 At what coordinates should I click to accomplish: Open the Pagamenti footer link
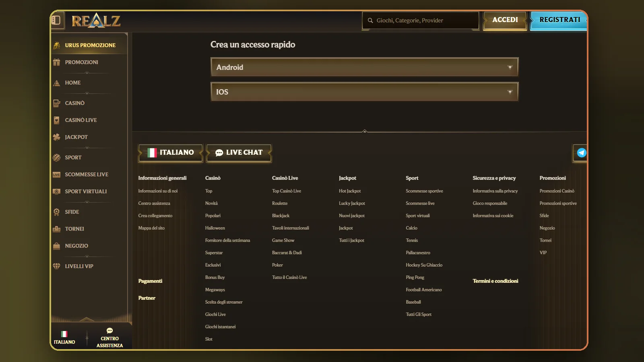point(150,281)
